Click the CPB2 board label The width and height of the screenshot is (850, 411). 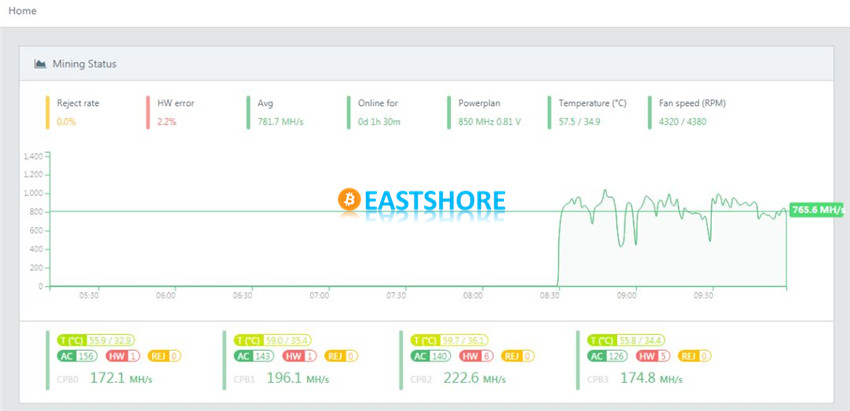422,380
